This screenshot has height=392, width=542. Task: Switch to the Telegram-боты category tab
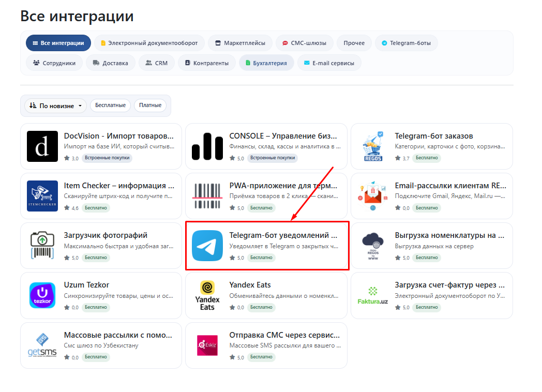point(406,43)
